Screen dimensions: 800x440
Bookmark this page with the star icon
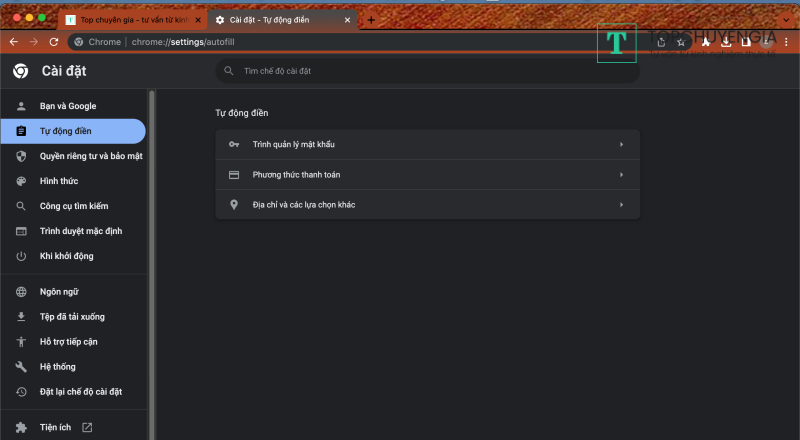pyautogui.click(x=681, y=42)
